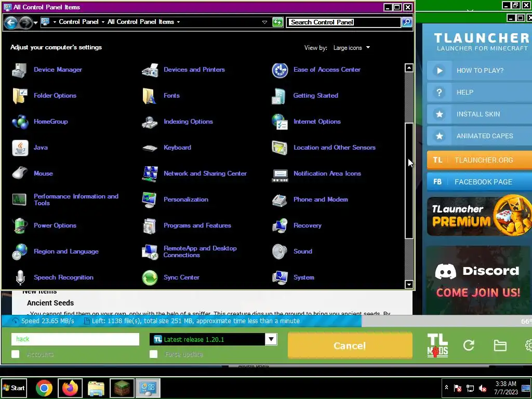Show hidden tray icons arrow
532x399 pixels.
(x=446, y=388)
